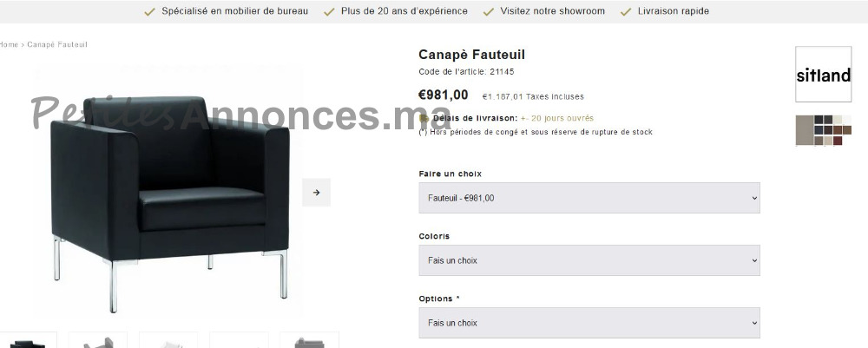The image size is (868, 348).
Task: Open the sitland brand logo
Action: tap(823, 74)
